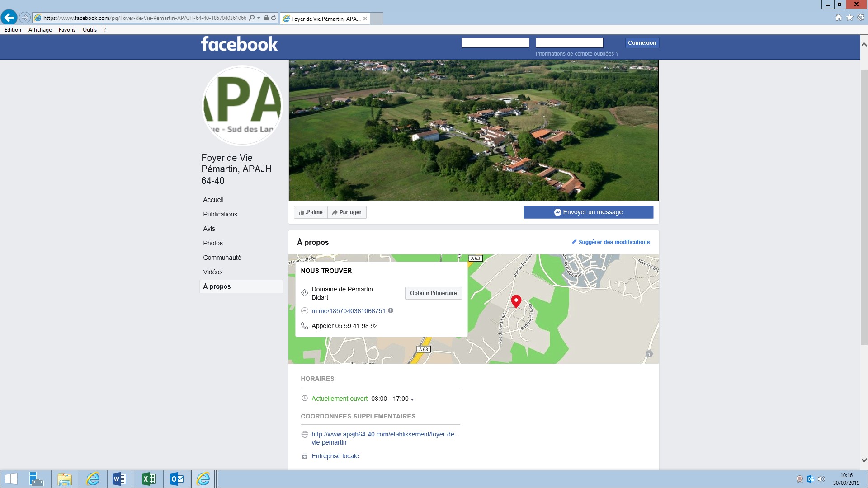The height and width of the screenshot is (488, 868).
Task: Click the Partager share button
Action: click(x=347, y=212)
